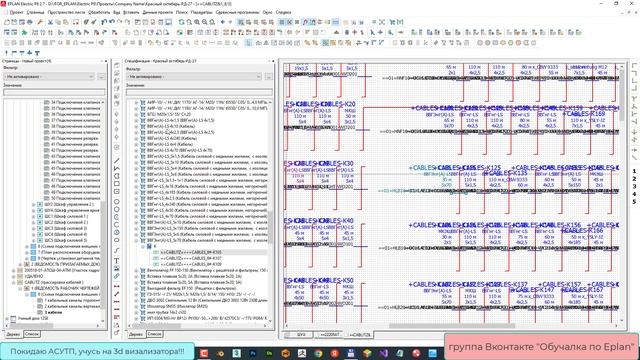This screenshot has height=360, width=640.
Task: Select the Hyperlink tool icon
Action: point(117,276)
